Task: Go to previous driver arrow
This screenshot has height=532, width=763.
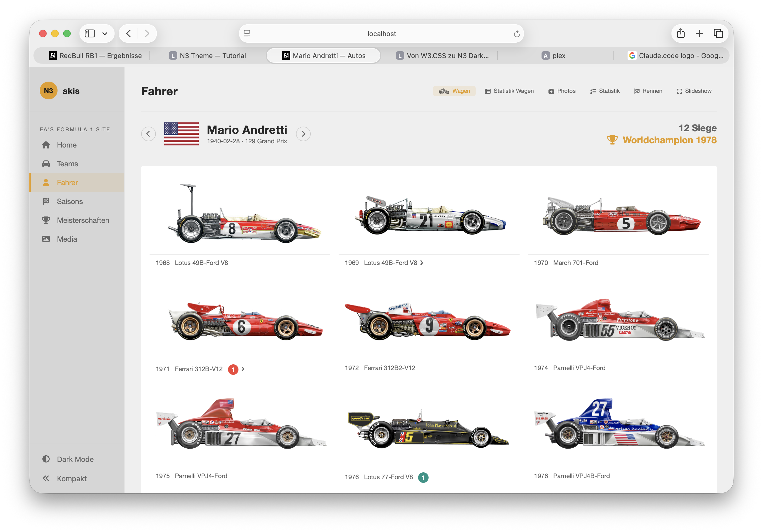Action: pyautogui.click(x=148, y=134)
